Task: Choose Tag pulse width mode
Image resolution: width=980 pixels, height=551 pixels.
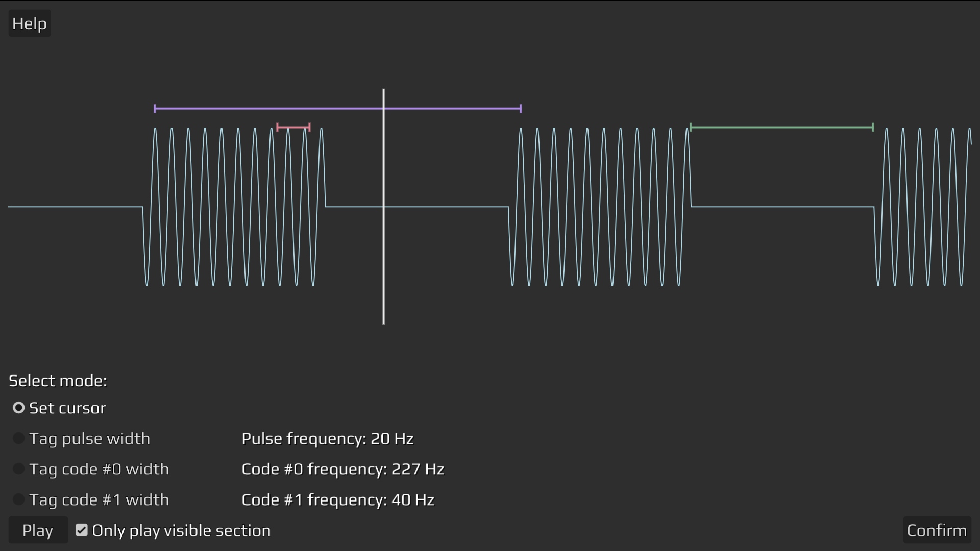Action: click(19, 438)
